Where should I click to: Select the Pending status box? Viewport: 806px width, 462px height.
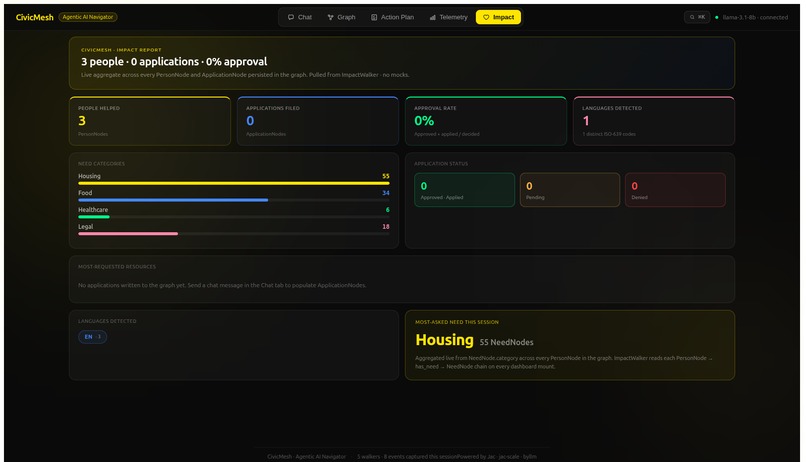(x=570, y=190)
